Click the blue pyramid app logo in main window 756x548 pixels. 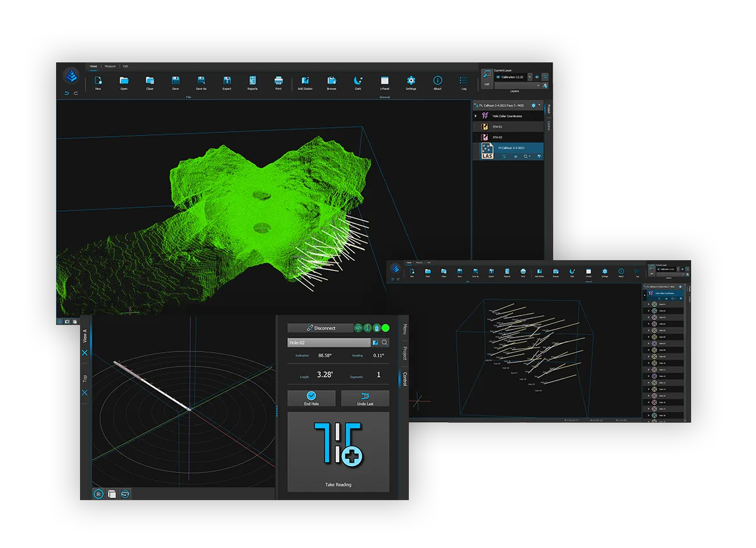pos(71,77)
